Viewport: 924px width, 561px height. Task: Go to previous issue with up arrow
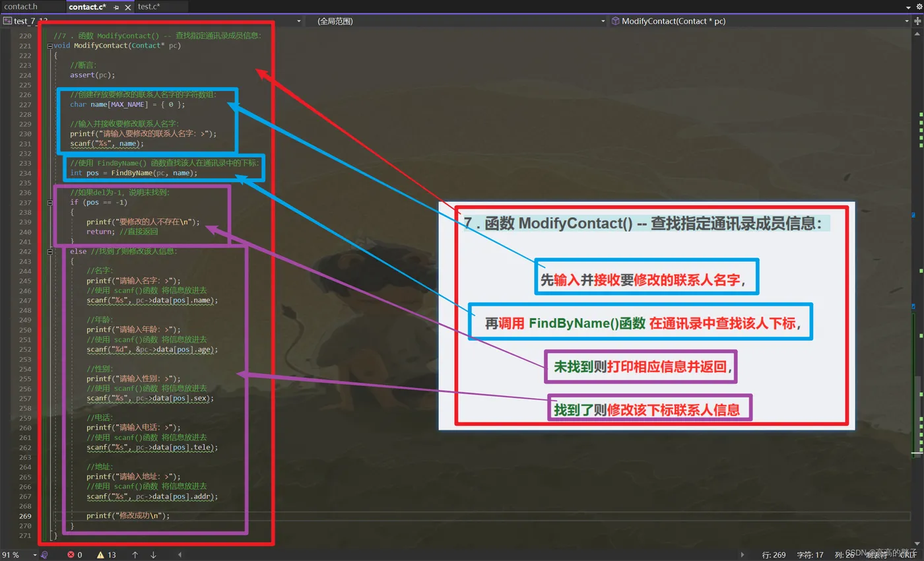pos(135,555)
